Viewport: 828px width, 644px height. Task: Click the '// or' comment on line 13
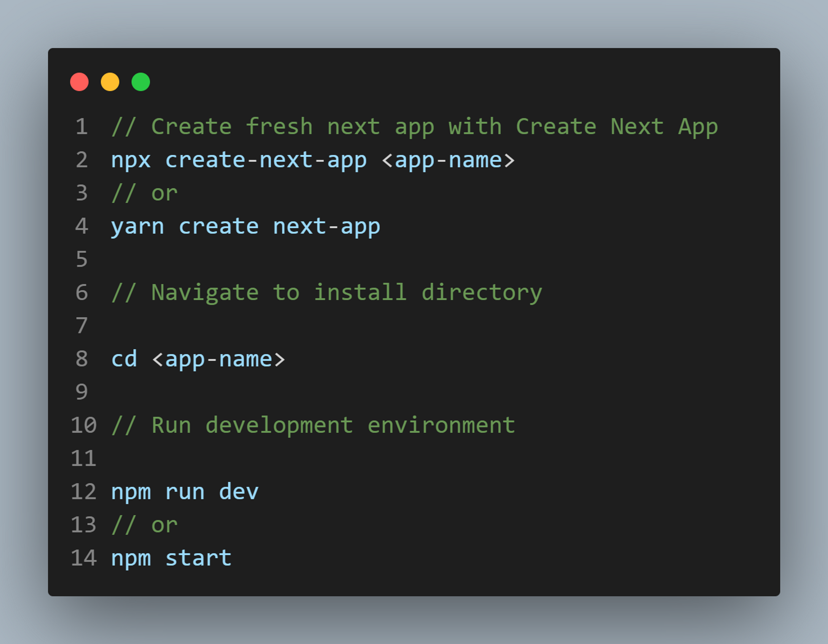pyautogui.click(x=144, y=525)
